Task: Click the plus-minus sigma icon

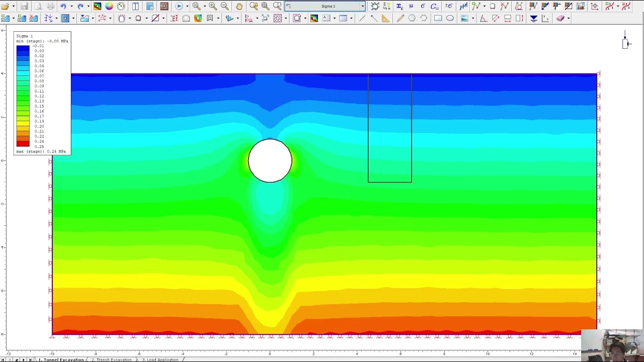Action: (x=449, y=6)
